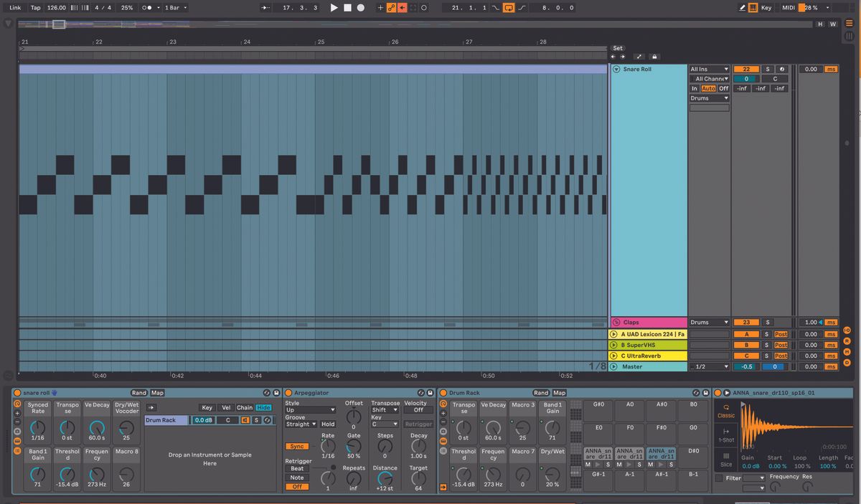Viewport: 861px width, 504px height.
Task: Toggle the Arpeggiator Sync button
Action: coord(297,446)
